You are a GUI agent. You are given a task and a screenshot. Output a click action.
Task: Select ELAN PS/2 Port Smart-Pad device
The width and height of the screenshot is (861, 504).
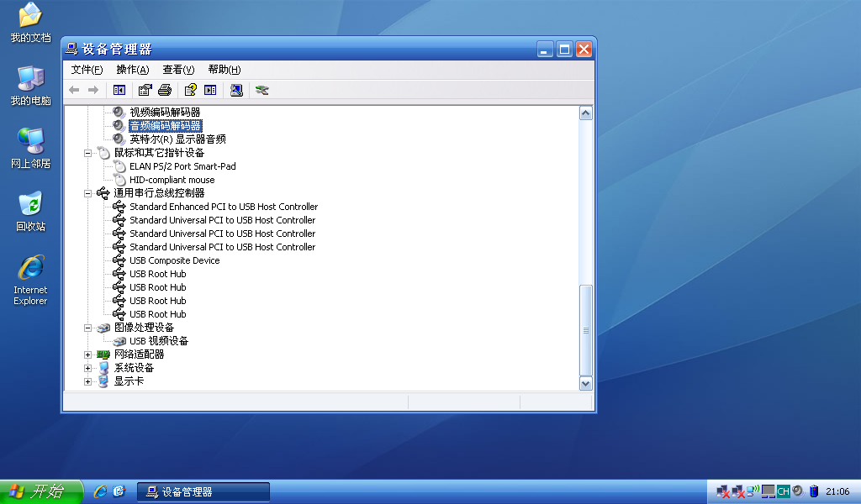182,166
